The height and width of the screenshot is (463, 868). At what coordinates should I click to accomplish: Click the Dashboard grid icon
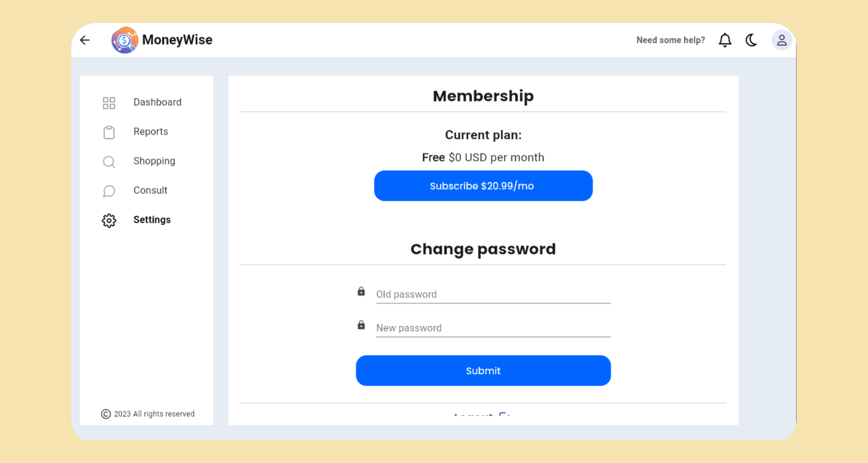tap(109, 103)
